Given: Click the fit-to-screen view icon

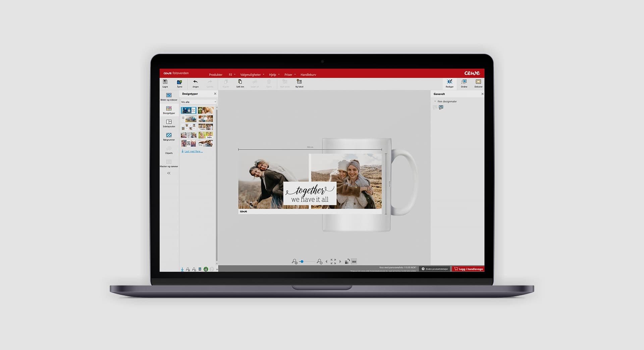Looking at the screenshot, I should (x=333, y=261).
